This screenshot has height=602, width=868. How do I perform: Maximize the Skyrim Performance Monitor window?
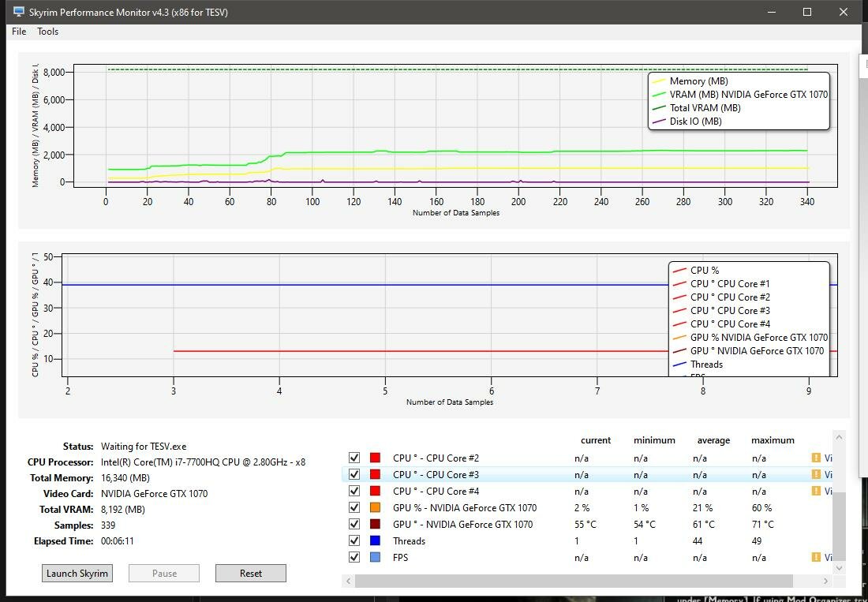coord(807,12)
